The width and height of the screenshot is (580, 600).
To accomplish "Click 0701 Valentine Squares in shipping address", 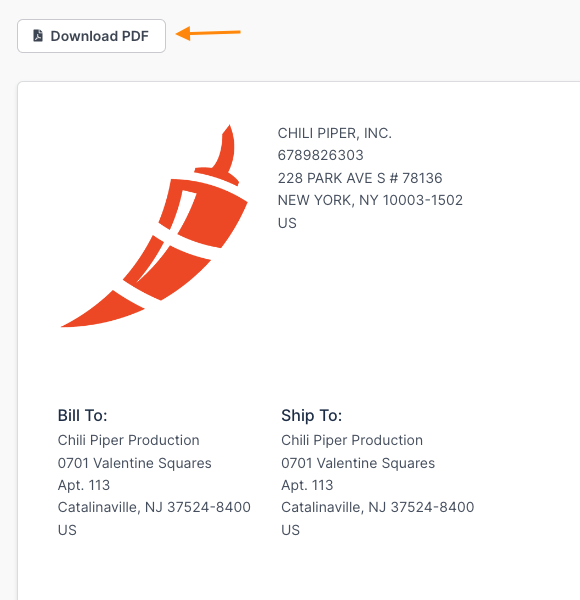I will coord(358,463).
